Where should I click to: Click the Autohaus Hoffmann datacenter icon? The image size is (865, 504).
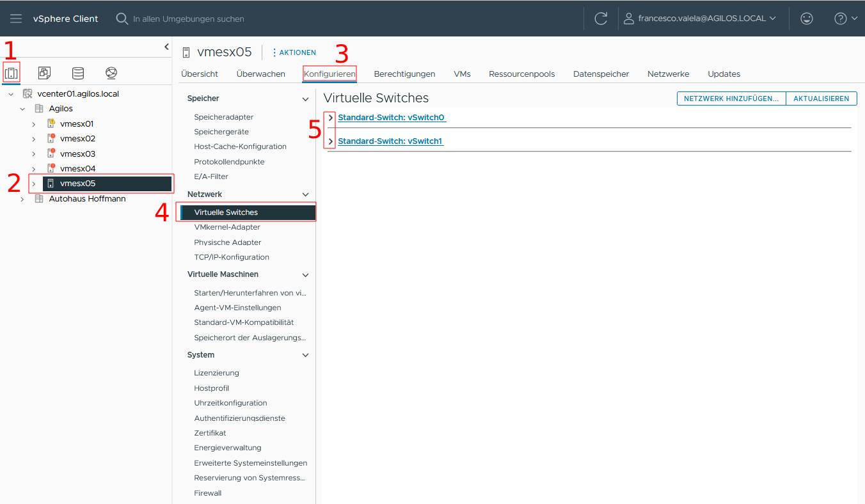coord(39,199)
